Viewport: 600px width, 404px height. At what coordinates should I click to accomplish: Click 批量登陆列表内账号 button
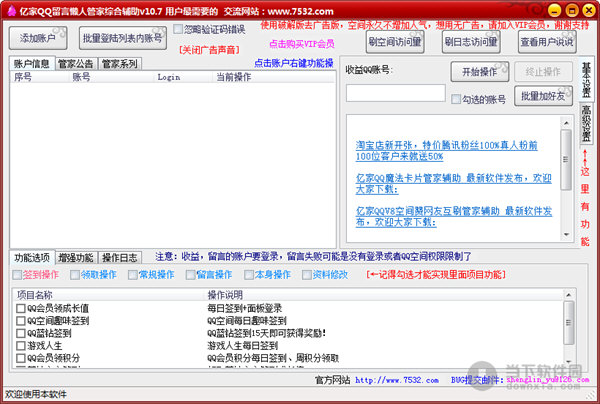pyautogui.click(x=122, y=39)
